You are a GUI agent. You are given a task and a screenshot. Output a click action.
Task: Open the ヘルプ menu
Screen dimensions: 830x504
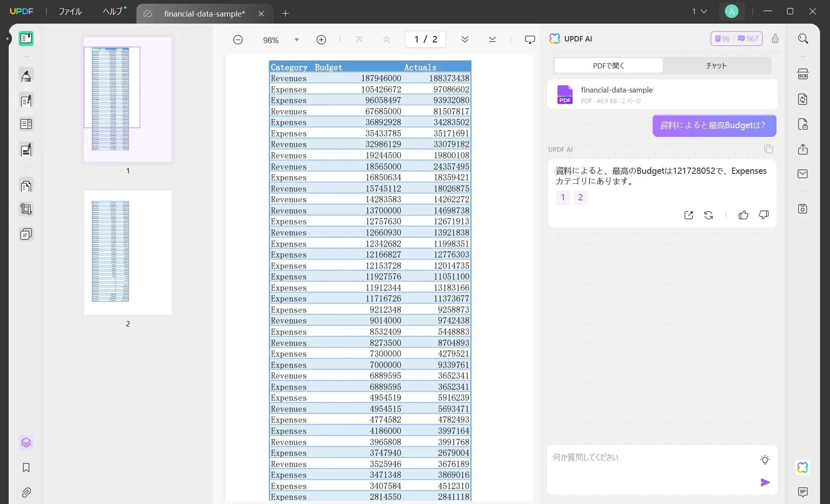click(x=114, y=12)
